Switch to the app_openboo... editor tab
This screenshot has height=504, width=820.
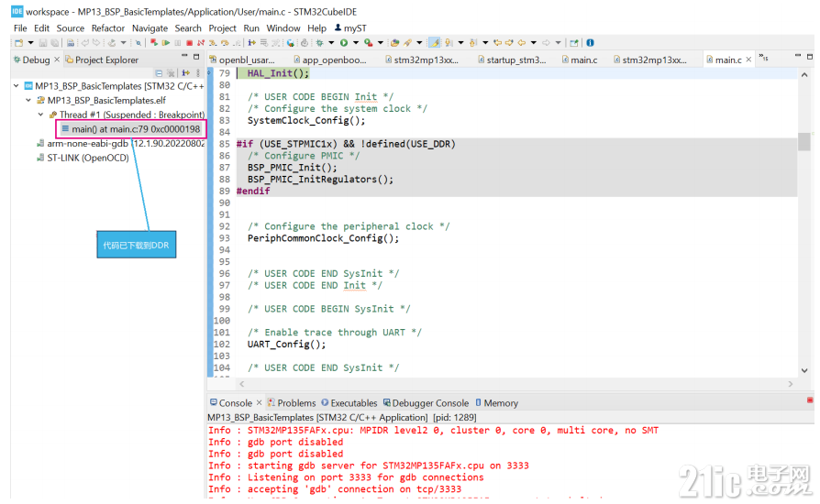[330, 60]
